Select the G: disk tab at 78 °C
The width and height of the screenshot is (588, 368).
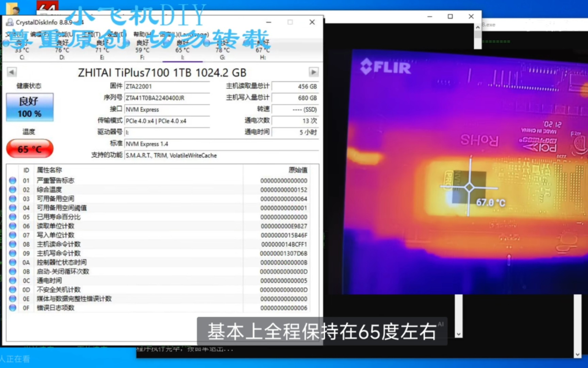point(223,50)
